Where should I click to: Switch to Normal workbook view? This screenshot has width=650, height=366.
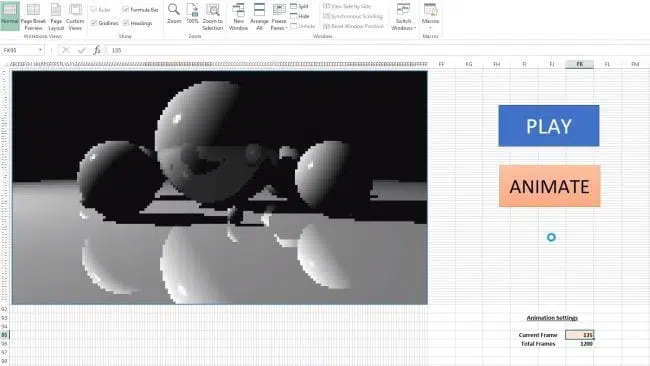[x=10, y=15]
